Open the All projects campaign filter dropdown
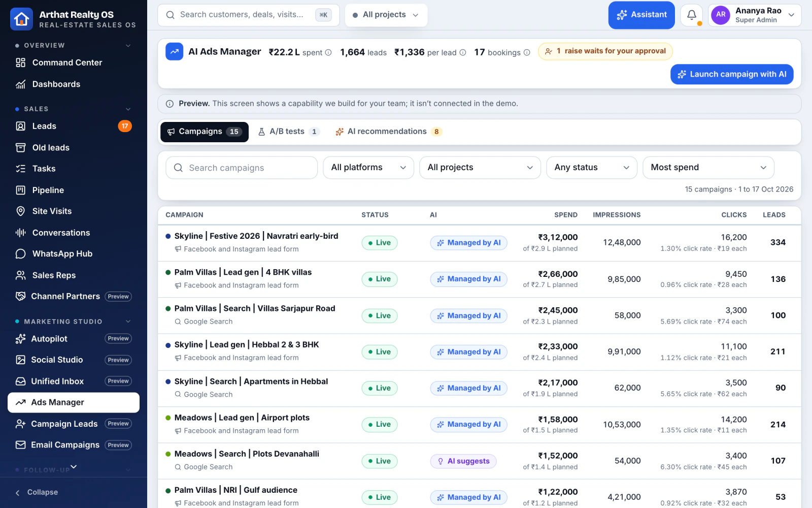Image resolution: width=812 pixels, height=508 pixels. [x=480, y=168]
